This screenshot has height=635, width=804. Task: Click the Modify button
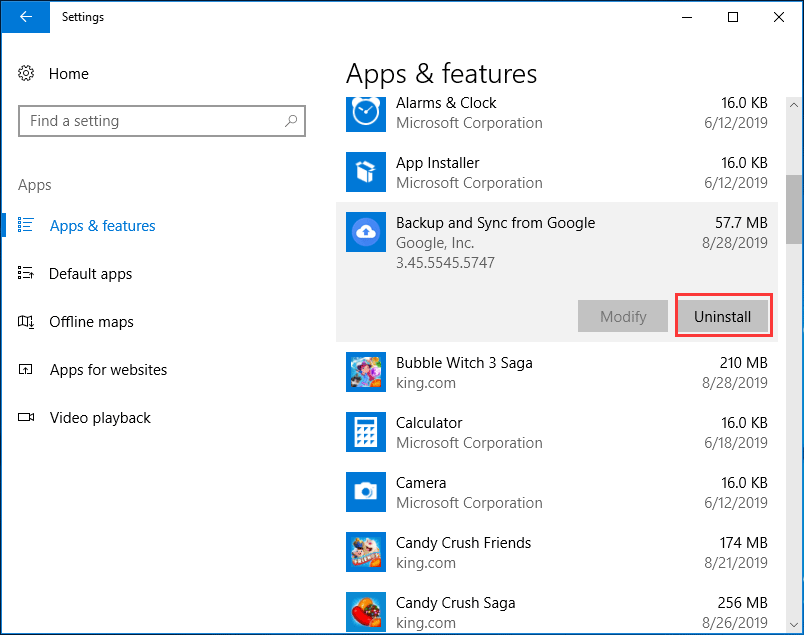[623, 316]
